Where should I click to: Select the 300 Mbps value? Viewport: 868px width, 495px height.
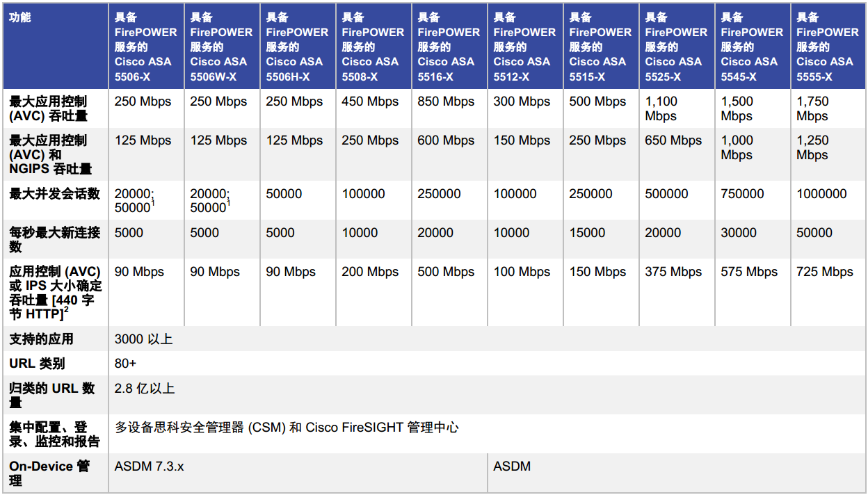(522, 102)
